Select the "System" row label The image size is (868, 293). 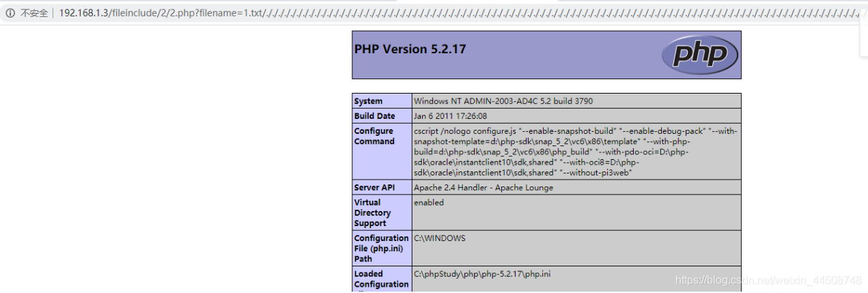tap(369, 101)
